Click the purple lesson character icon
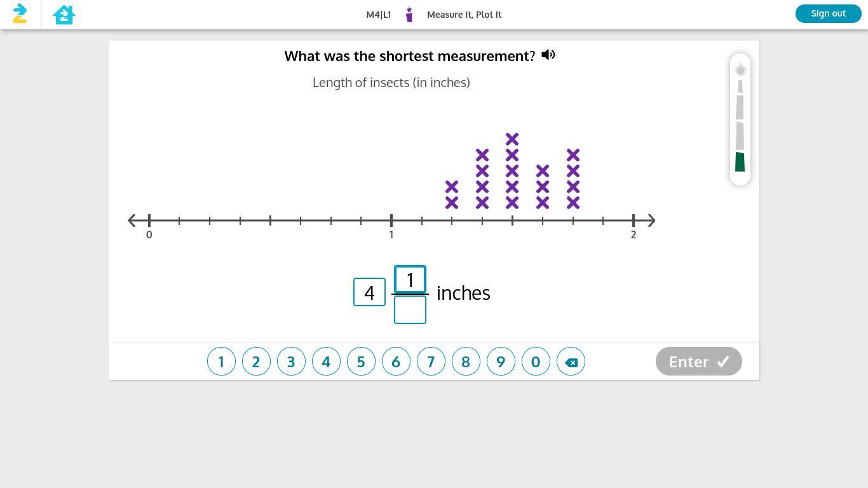Image resolution: width=868 pixels, height=488 pixels. pyautogui.click(x=409, y=15)
